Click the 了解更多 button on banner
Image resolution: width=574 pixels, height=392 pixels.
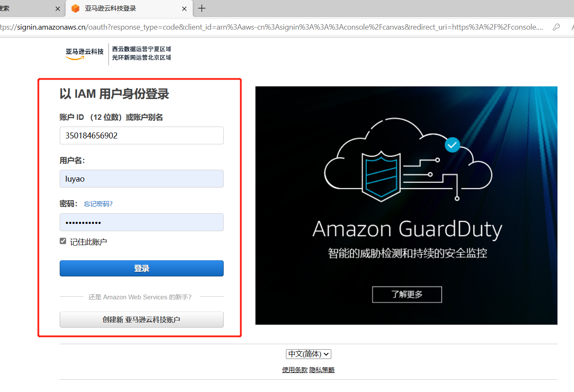(x=407, y=295)
